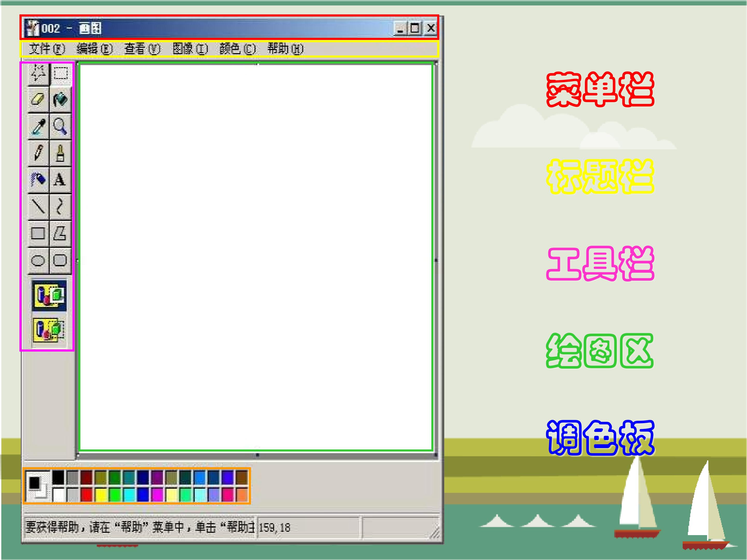The image size is (747, 560).
Task: Open the 文件(F) menu
Action: (x=47, y=49)
